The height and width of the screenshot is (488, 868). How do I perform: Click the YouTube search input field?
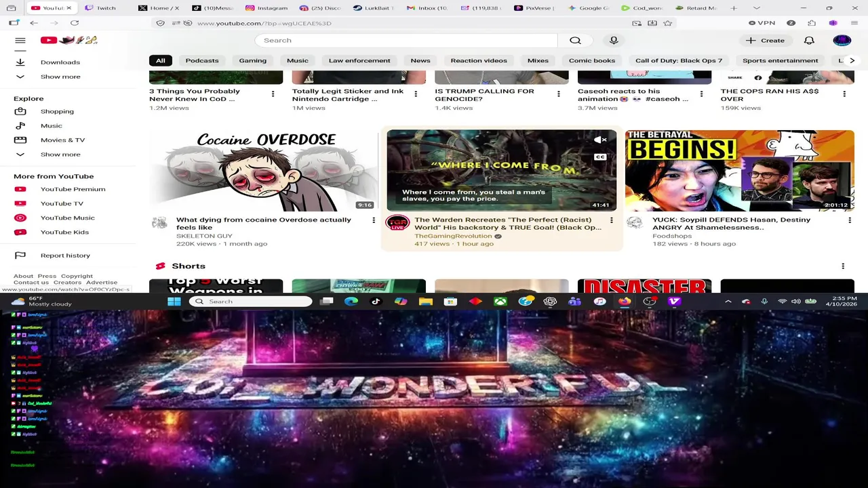click(x=406, y=41)
